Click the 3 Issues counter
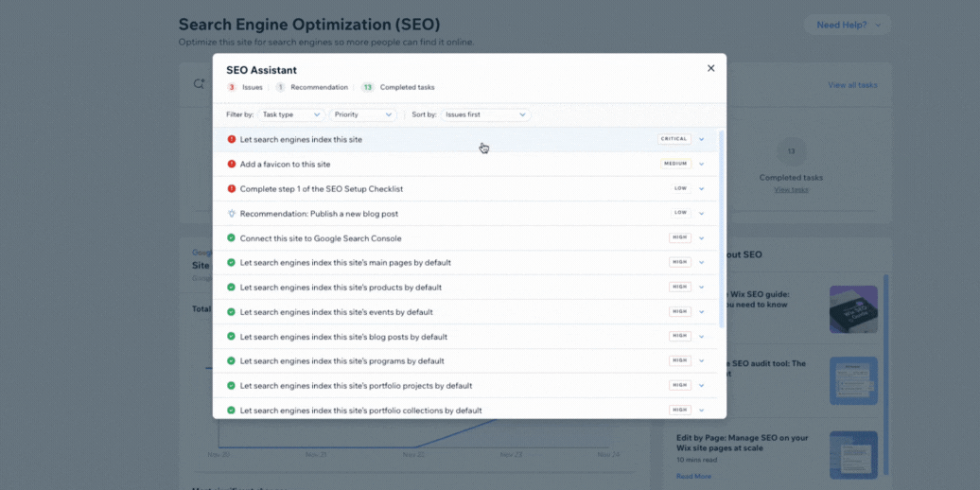Screen dimensions: 980x490 point(244,87)
